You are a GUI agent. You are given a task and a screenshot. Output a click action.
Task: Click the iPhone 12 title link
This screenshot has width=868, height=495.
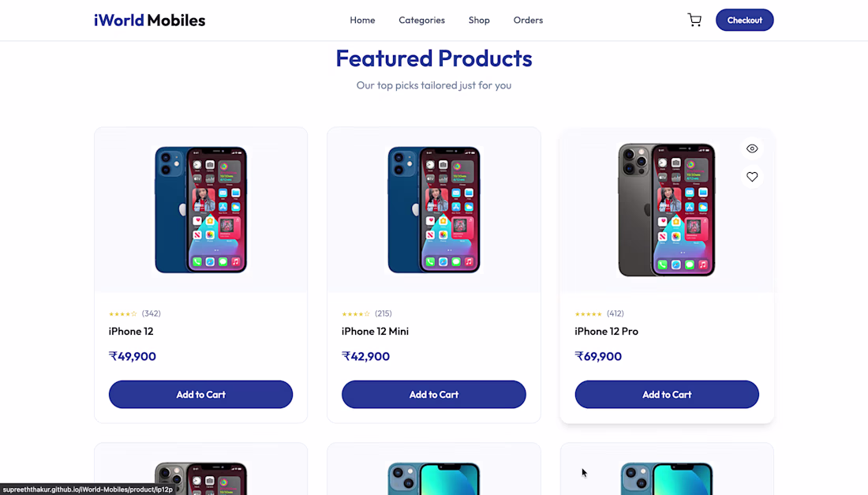coord(131,331)
